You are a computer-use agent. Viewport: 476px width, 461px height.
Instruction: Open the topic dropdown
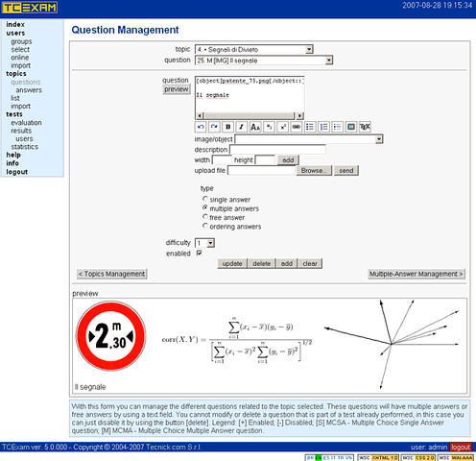click(x=254, y=49)
